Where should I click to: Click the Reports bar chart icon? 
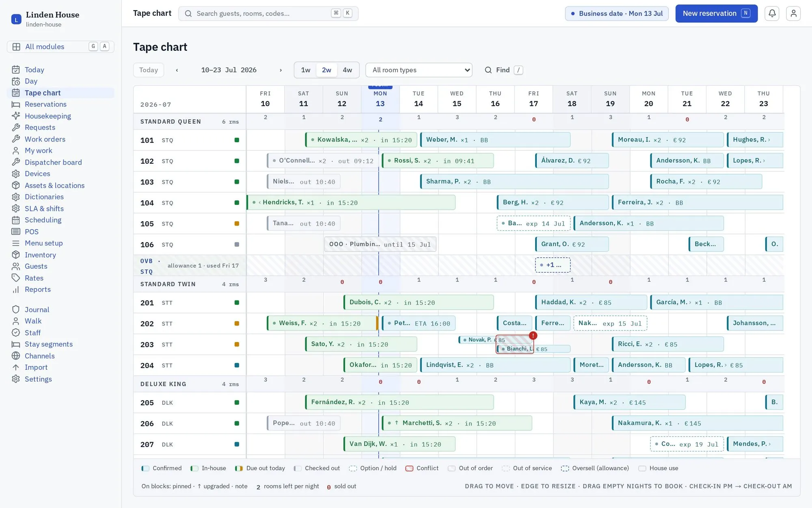pos(16,289)
